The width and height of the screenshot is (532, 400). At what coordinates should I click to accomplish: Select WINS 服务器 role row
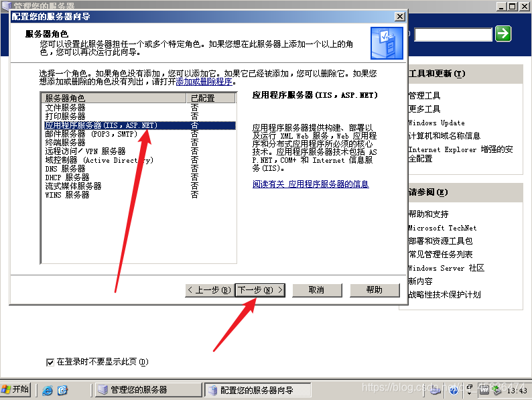click(140, 195)
